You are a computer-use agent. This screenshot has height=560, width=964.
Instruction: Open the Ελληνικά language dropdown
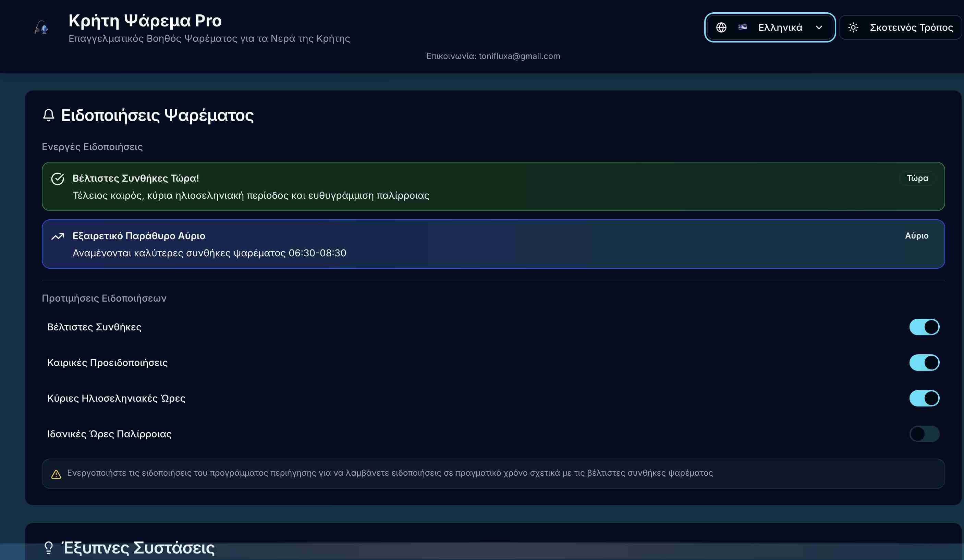(x=780, y=27)
